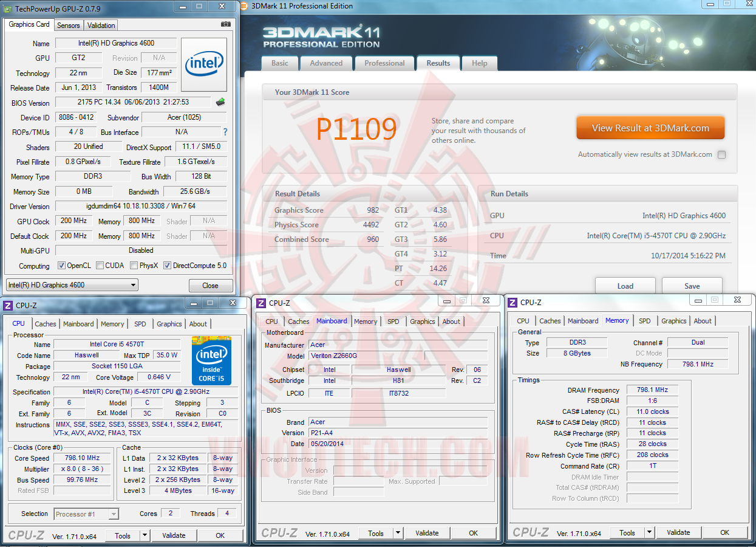Open the Help tab in 3DMark 11
Image resolution: width=756 pixels, height=547 pixels.
pyautogui.click(x=480, y=63)
